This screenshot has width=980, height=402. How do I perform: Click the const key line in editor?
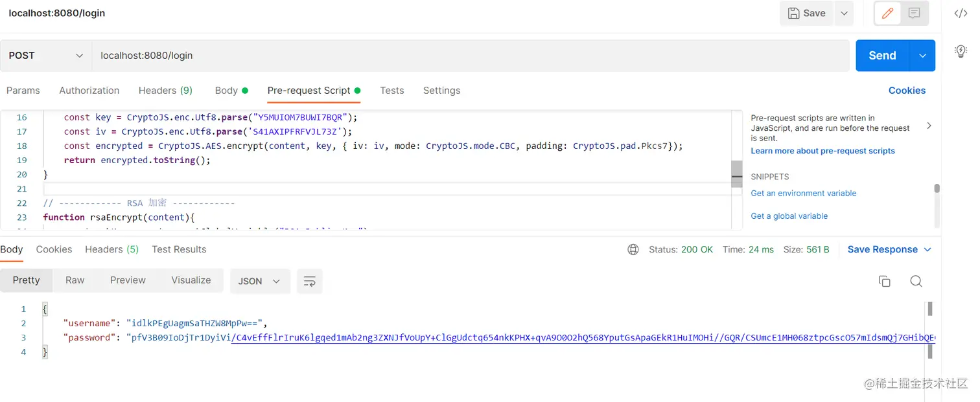pyautogui.click(x=211, y=118)
